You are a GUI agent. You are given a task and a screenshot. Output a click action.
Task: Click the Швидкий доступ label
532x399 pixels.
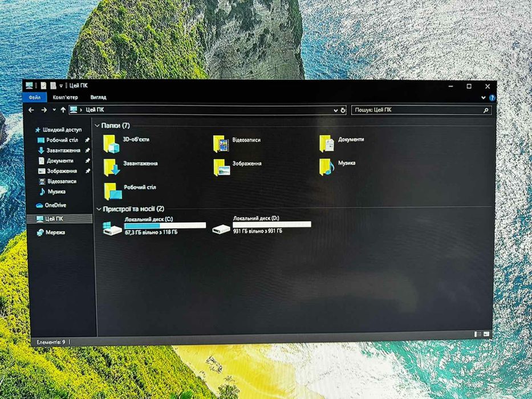pyautogui.click(x=62, y=129)
